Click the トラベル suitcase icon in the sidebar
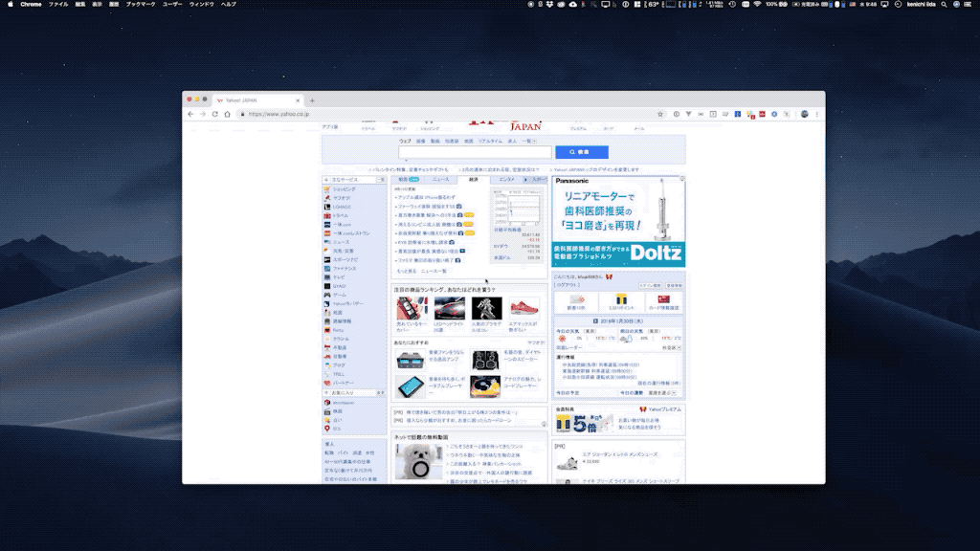Screen dimensions: 980x551 (327, 215)
